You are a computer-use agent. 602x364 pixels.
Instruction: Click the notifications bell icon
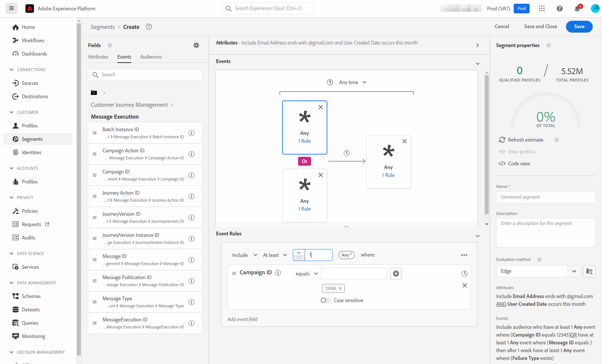577,9
